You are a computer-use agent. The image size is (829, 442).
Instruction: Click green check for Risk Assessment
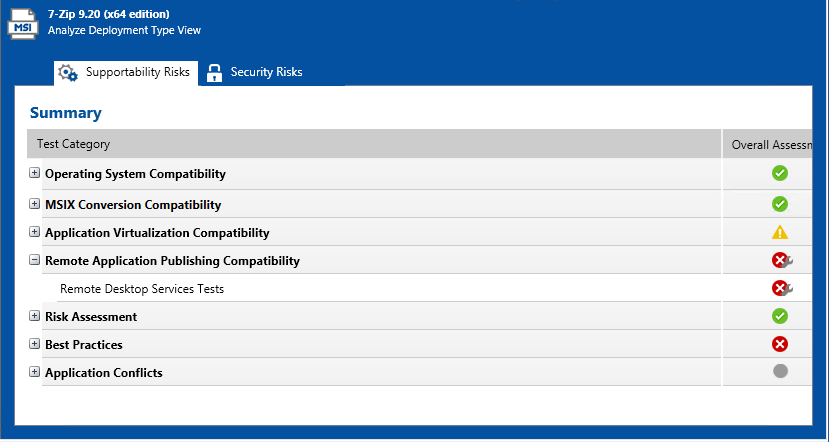(x=780, y=316)
